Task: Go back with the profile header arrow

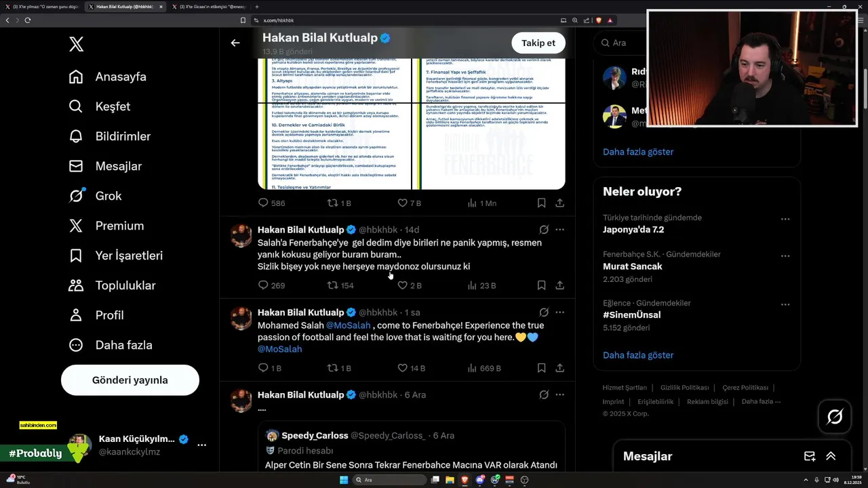Action: click(x=235, y=43)
